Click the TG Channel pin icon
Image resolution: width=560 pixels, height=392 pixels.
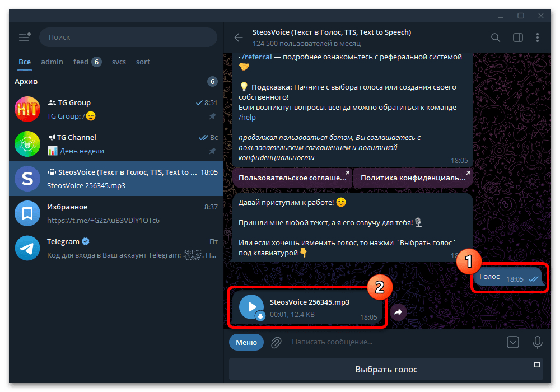pyautogui.click(x=212, y=151)
